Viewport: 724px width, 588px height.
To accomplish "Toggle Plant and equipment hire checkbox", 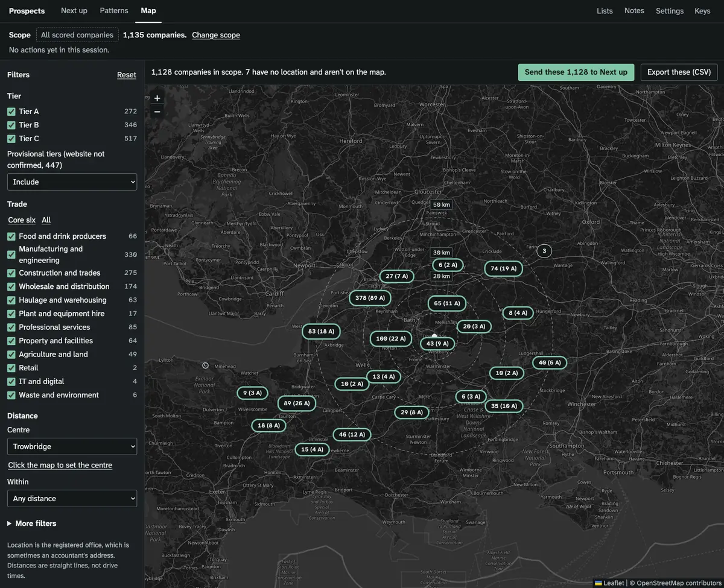I will click(11, 314).
